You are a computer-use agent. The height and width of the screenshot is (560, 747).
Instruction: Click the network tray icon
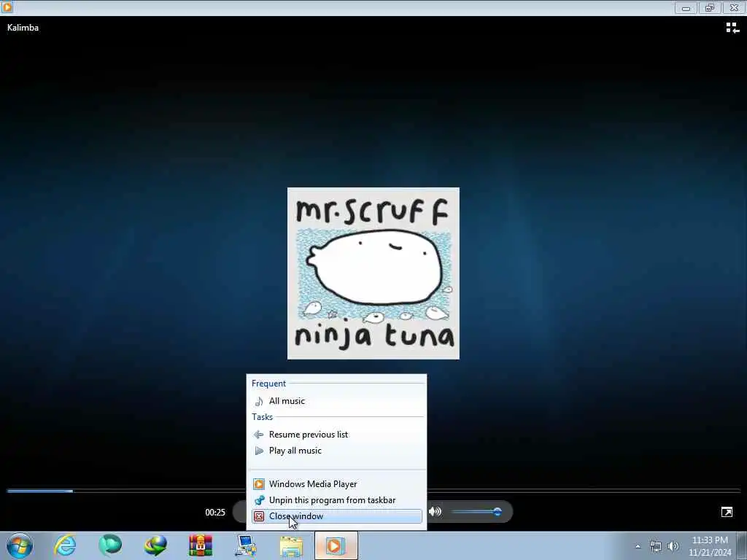pyautogui.click(x=656, y=546)
